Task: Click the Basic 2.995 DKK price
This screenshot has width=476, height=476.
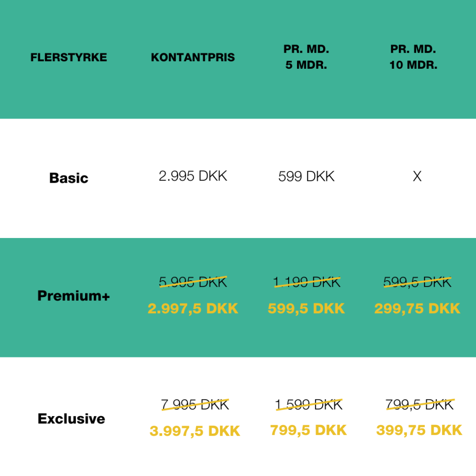Action: pyautogui.click(x=193, y=176)
